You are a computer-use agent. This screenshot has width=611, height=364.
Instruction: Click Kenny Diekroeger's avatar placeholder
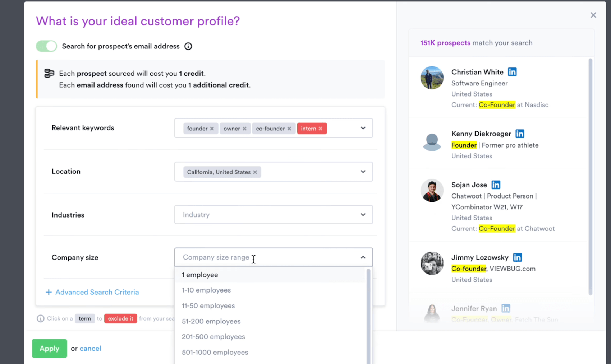[432, 142]
